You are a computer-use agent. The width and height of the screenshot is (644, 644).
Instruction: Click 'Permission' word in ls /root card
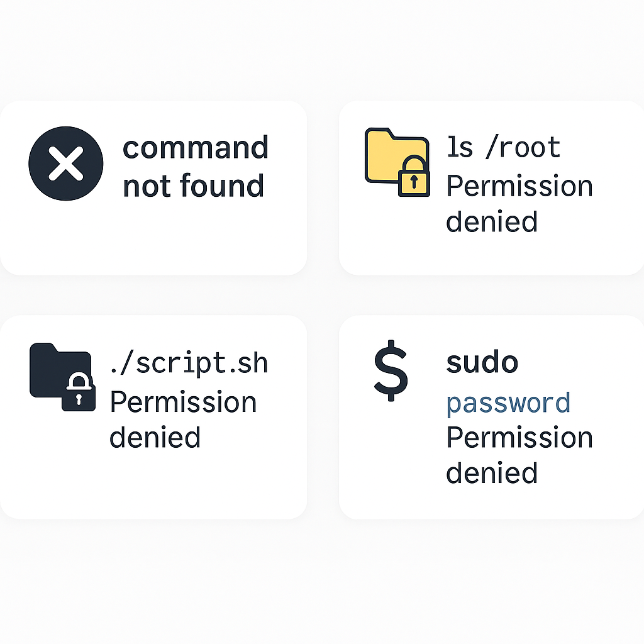click(x=519, y=186)
